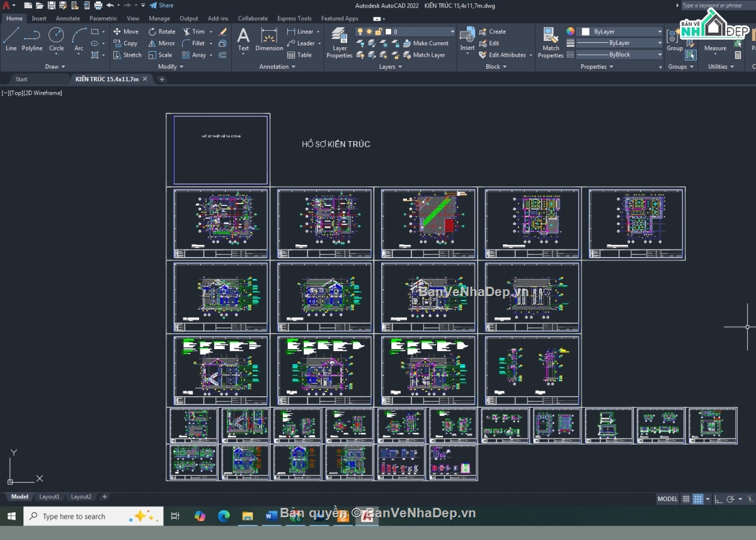The height and width of the screenshot is (540, 756).
Task: Toggle snap mode in status bar
Action: pyautogui.click(x=698, y=499)
